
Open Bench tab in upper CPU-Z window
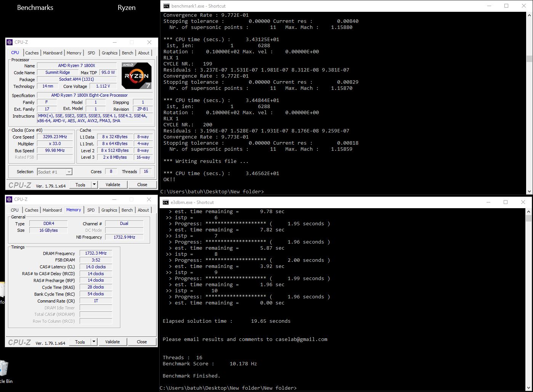(x=128, y=53)
